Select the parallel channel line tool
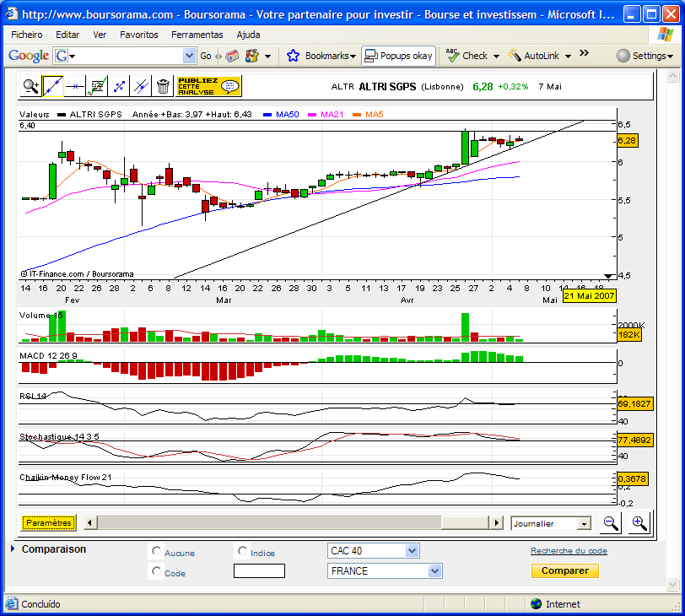The width and height of the screenshot is (685, 616). click(x=141, y=86)
